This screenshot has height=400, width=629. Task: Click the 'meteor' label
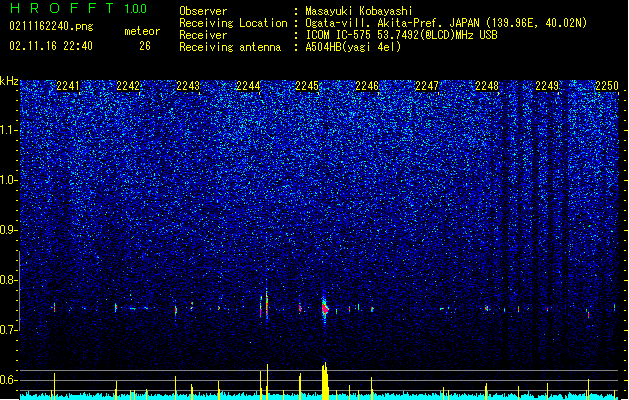tap(142, 31)
